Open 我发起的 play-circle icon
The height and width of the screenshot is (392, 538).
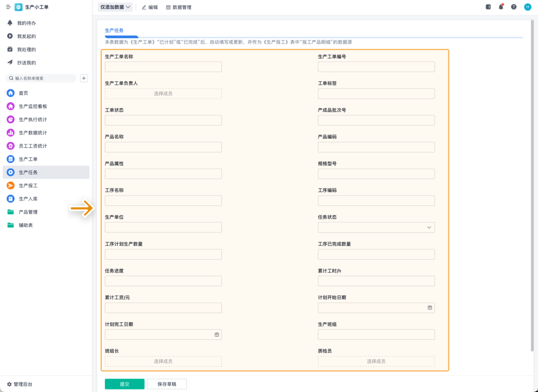pyautogui.click(x=10, y=36)
